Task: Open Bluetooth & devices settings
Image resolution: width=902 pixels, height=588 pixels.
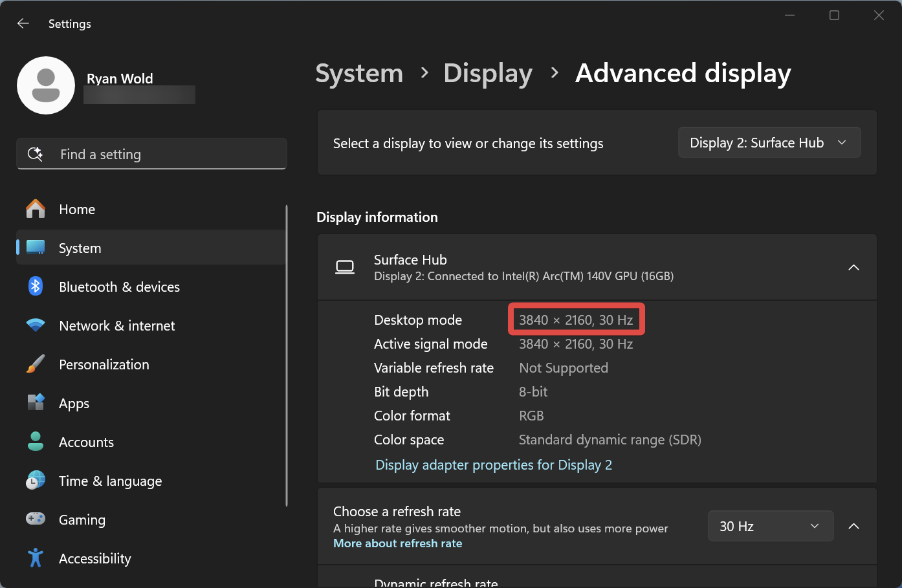Action: 119,287
